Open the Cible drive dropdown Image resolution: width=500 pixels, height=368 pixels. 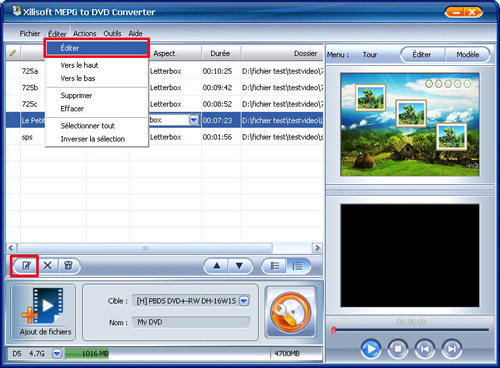244,301
